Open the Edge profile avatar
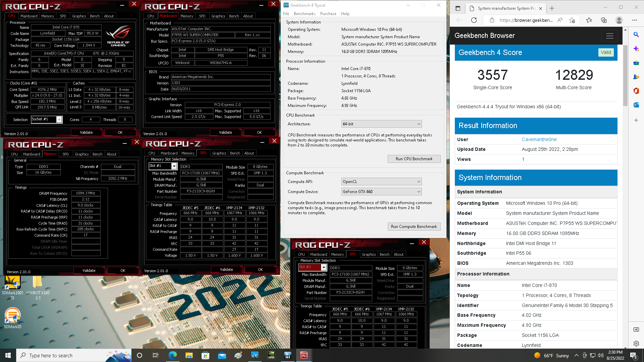This screenshot has width=644, height=362. click(x=619, y=20)
